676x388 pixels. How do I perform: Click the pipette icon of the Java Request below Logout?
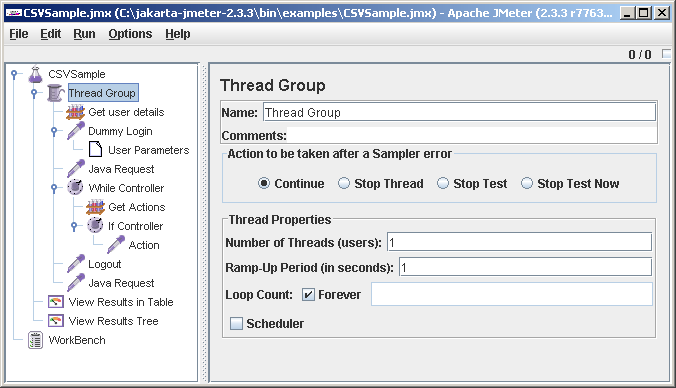[x=76, y=282]
